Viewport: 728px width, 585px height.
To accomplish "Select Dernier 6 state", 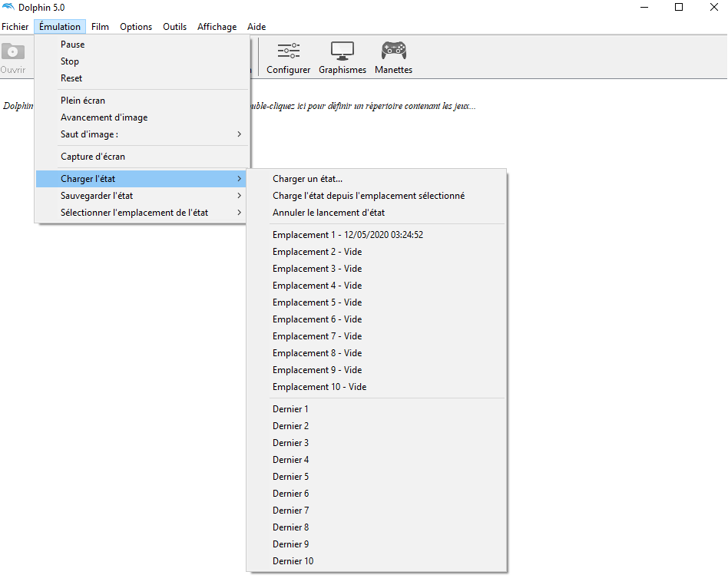I will click(x=376, y=494).
